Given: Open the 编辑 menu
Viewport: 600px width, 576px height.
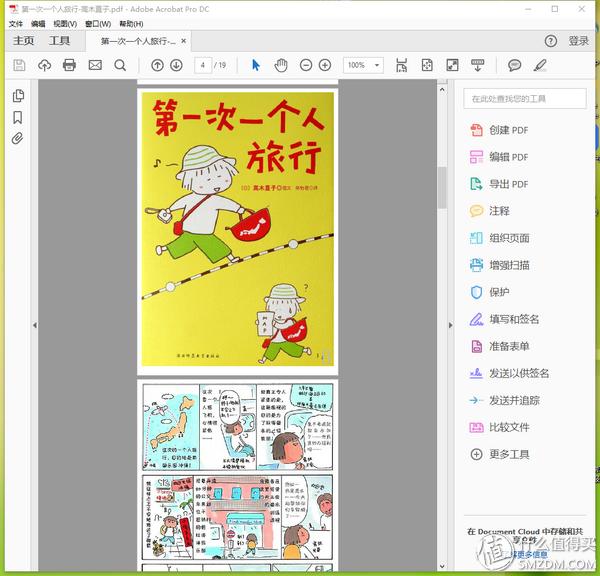Looking at the screenshot, I should tap(38, 24).
